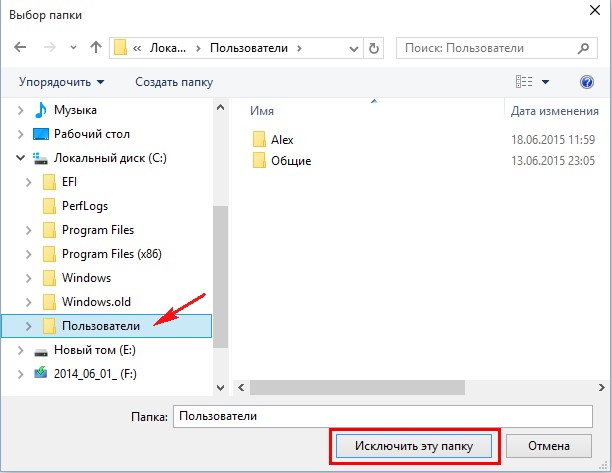Click tree scrollbar up arrow

[221, 107]
